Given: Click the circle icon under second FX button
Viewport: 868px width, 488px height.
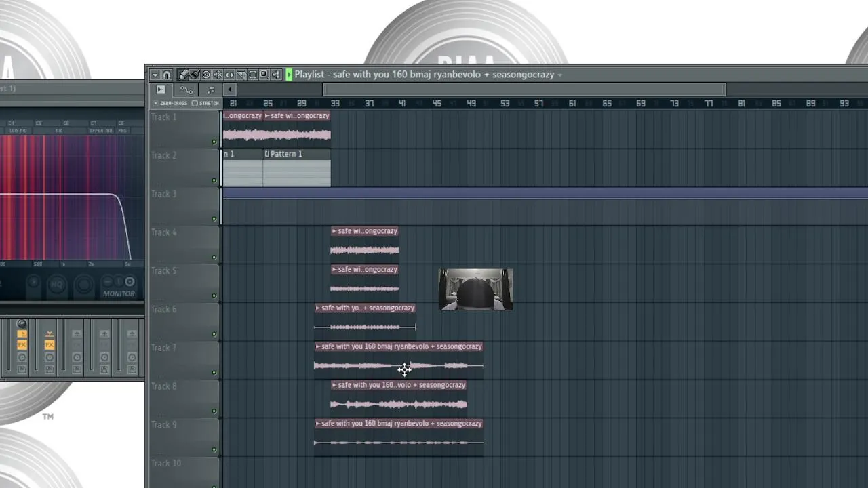Looking at the screenshot, I should coord(50,357).
